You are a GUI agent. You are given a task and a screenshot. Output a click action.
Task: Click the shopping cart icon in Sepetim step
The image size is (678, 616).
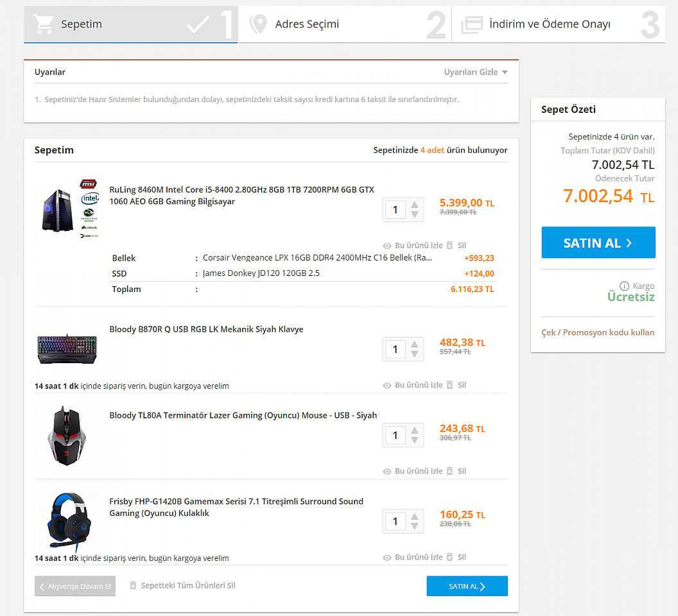(x=44, y=24)
